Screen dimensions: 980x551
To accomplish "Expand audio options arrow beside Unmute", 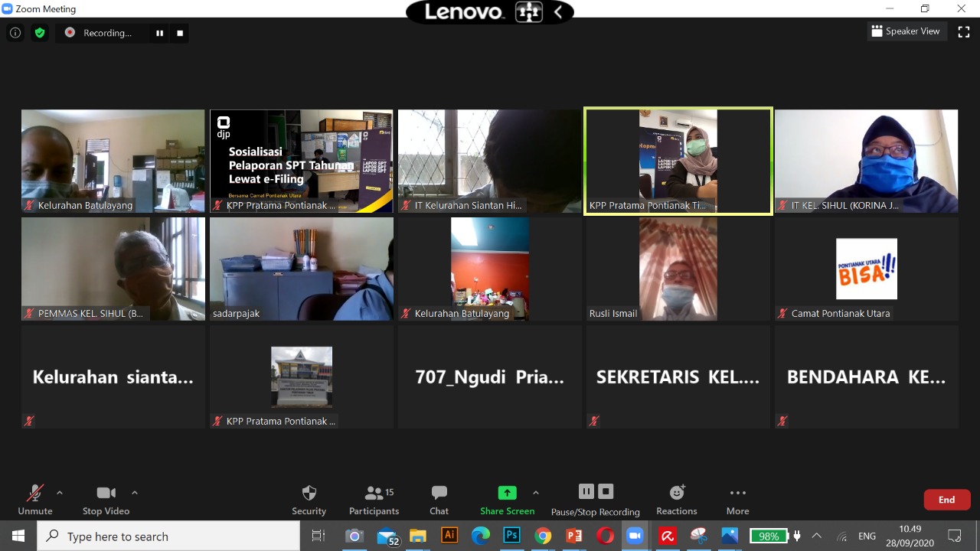I will point(60,493).
